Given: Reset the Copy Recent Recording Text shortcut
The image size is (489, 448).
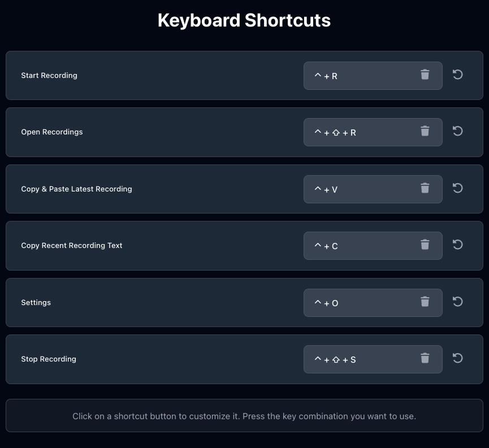Looking at the screenshot, I should (457, 245).
